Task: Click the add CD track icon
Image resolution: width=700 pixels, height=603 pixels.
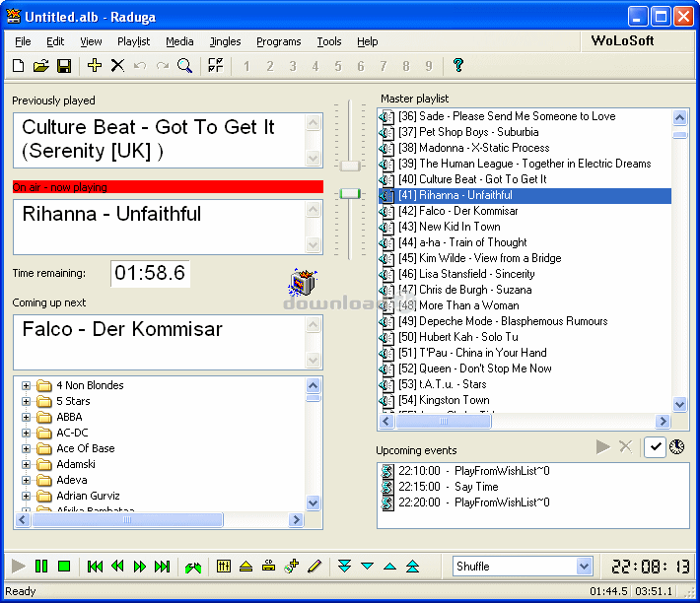Action: click(292, 567)
